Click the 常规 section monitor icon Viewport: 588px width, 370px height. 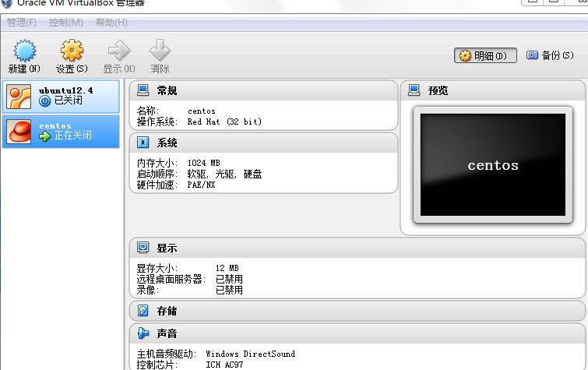(143, 90)
